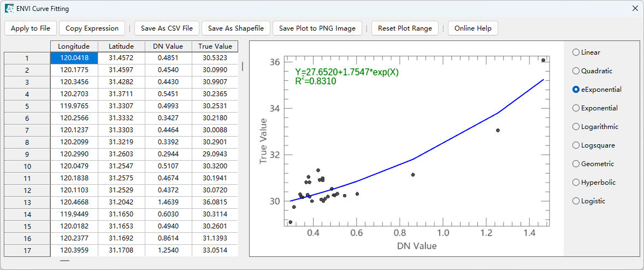Reset the plot range

pyautogui.click(x=405, y=28)
